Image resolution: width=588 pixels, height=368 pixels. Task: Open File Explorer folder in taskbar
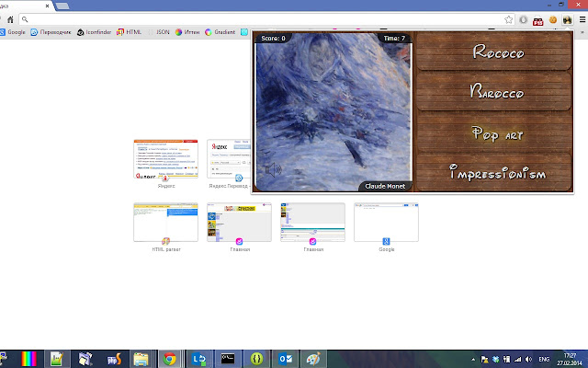click(x=141, y=359)
